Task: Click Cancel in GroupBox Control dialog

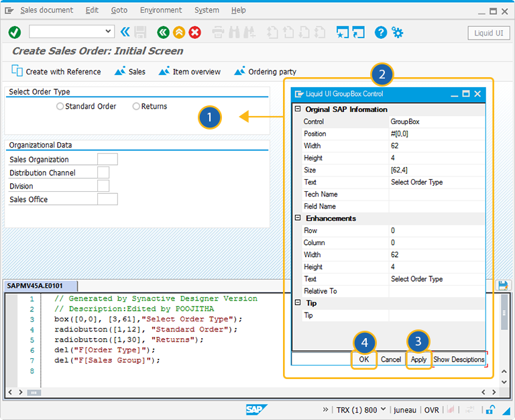Action: (391, 359)
